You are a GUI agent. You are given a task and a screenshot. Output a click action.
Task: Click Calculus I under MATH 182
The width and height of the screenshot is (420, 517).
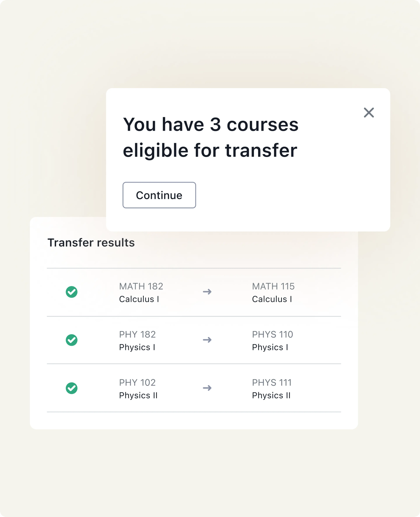click(x=139, y=299)
